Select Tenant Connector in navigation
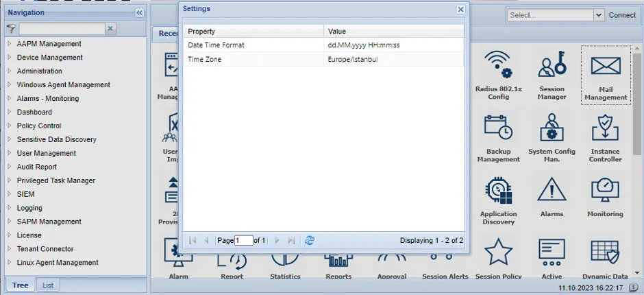The image size is (644, 295). (x=45, y=248)
